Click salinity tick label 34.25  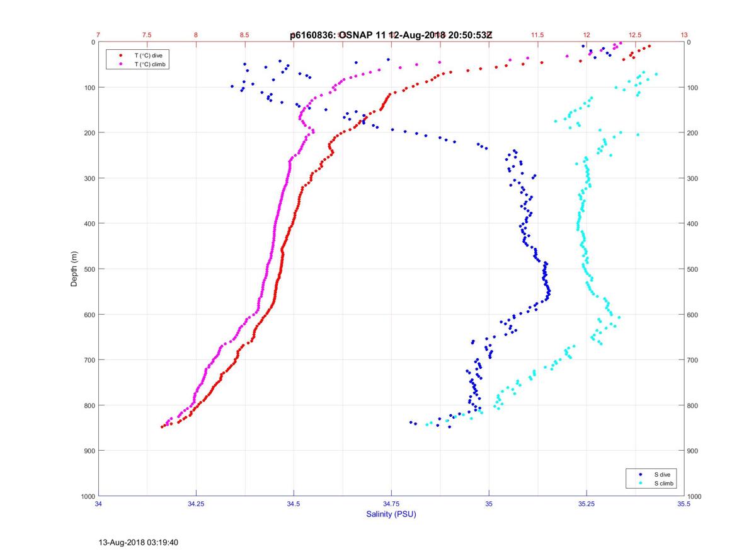[196, 504]
